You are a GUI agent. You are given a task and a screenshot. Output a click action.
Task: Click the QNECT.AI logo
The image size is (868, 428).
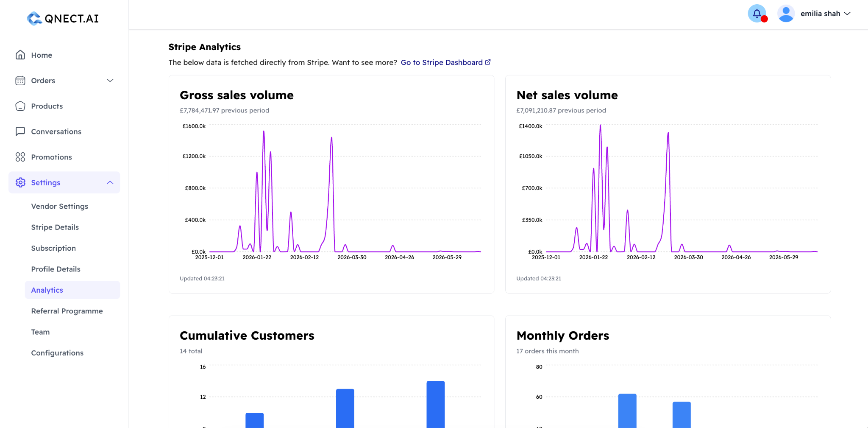click(x=63, y=18)
